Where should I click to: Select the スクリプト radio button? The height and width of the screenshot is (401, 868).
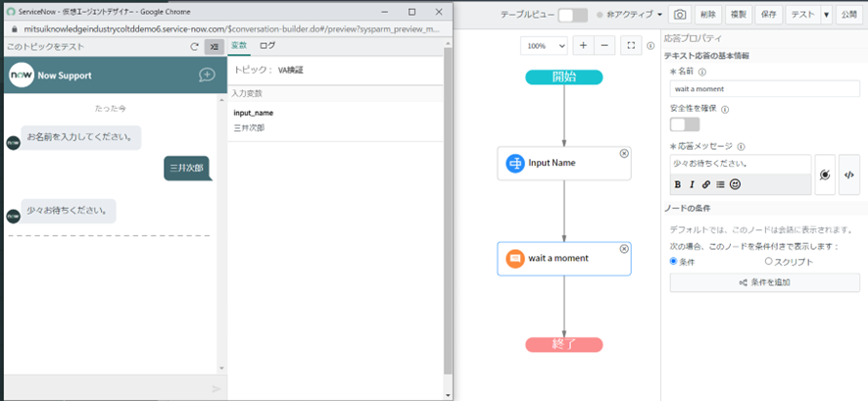coord(768,261)
